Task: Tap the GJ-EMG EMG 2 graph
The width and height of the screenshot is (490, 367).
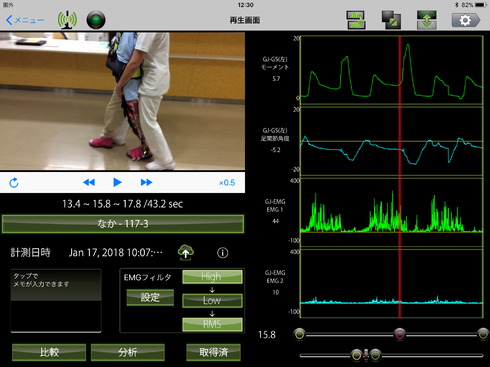Action: 391,283
